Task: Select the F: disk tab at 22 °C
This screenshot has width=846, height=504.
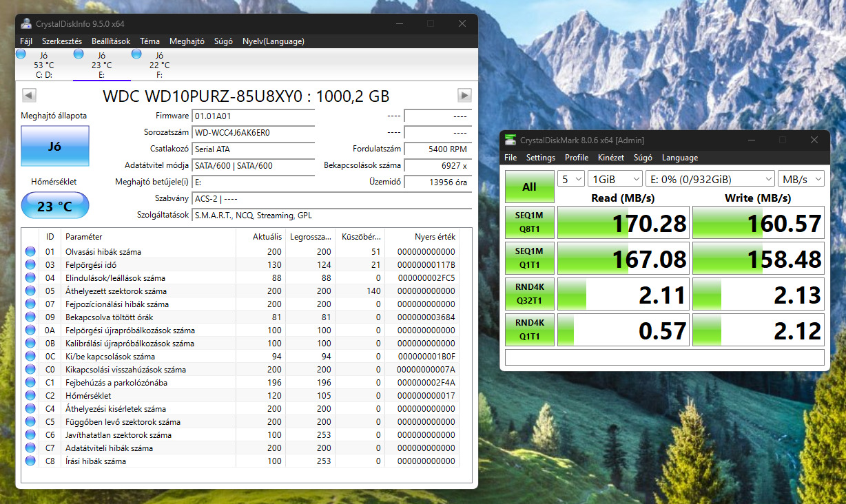Action: click(159, 65)
